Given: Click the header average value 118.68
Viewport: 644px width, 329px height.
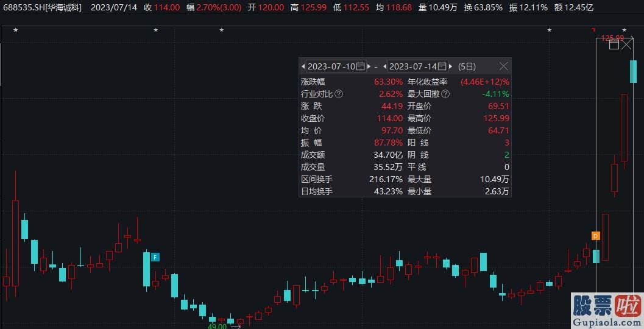Looking at the screenshot, I should pos(399,7).
